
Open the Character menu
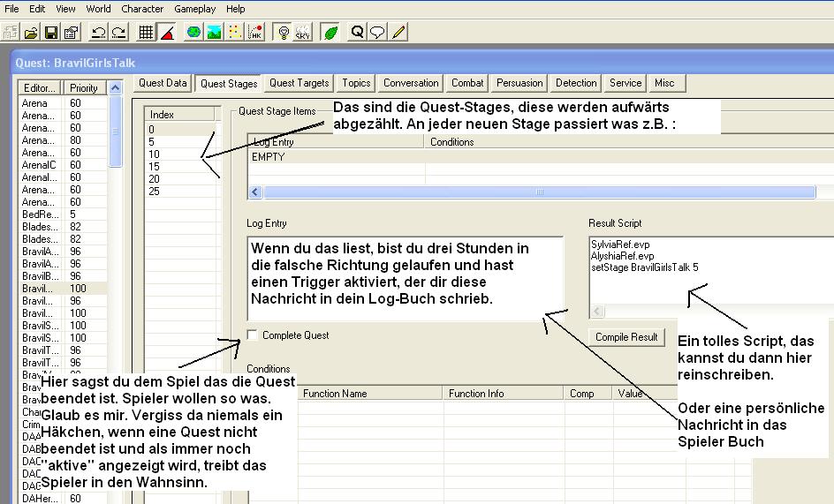click(142, 9)
